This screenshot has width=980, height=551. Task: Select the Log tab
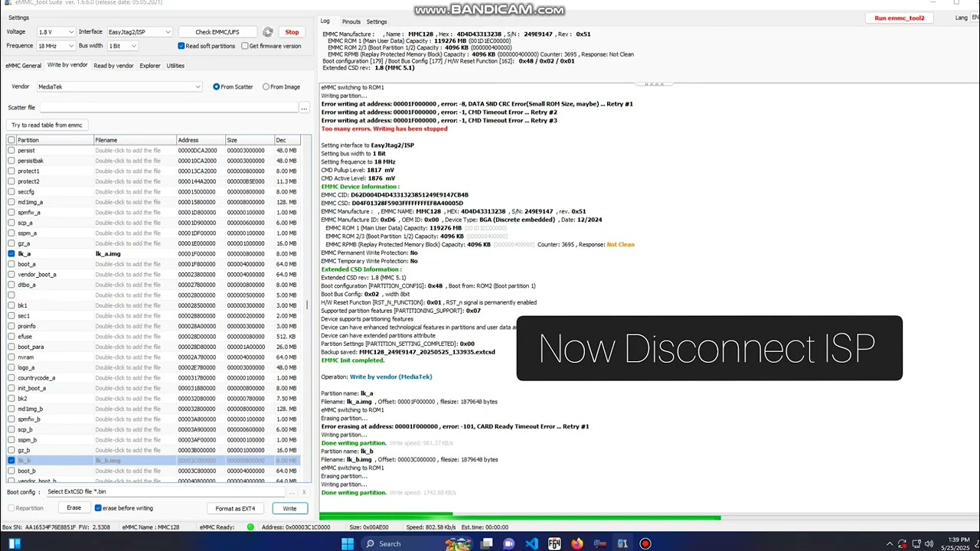[x=325, y=21]
